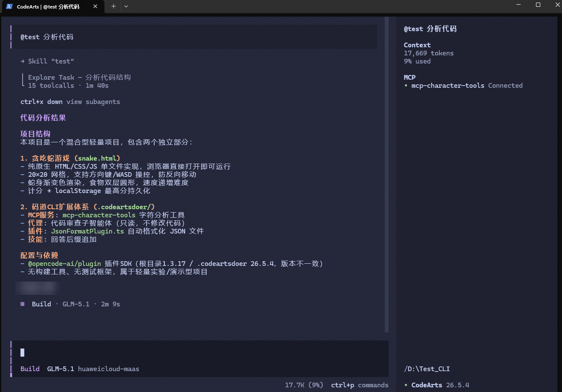Click the 'localStorage 最高分持久化' line
The height and width of the screenshot is (392, 562).
tap(85, 191)
